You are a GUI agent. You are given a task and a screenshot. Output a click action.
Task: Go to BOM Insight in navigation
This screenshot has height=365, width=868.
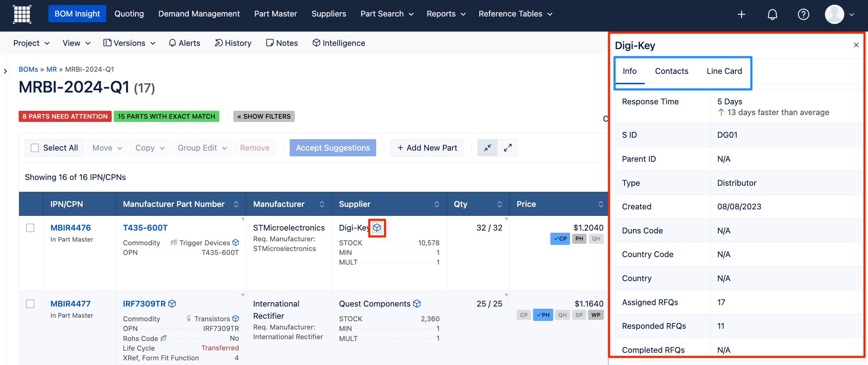(x=77, y=14)
